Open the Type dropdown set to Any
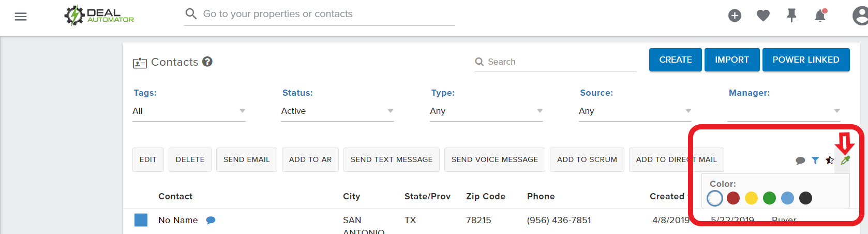Screen dimensions: 868x234 coord(486,111)
